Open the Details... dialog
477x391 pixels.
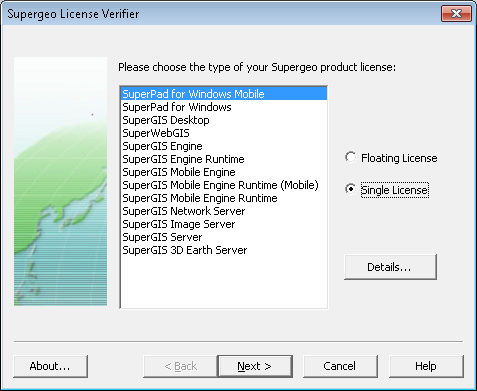click(390, 267)
